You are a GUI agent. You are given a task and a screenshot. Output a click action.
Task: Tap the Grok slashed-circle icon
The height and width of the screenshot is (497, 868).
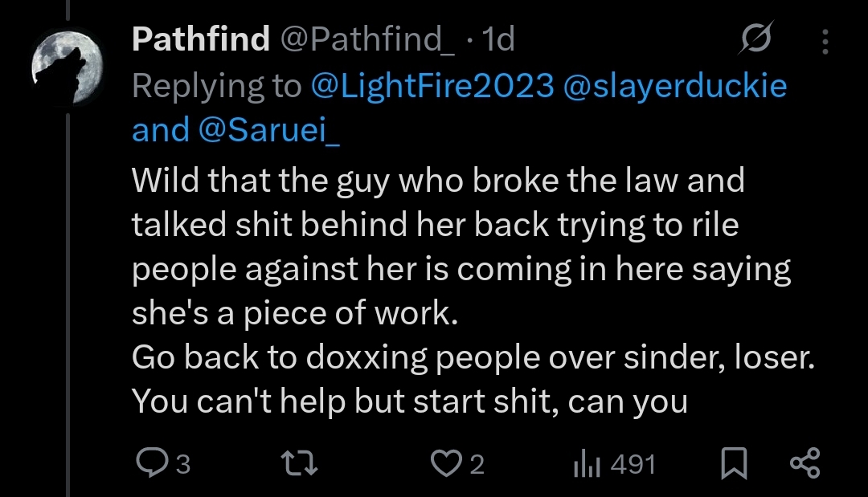(x=755, y=39)
